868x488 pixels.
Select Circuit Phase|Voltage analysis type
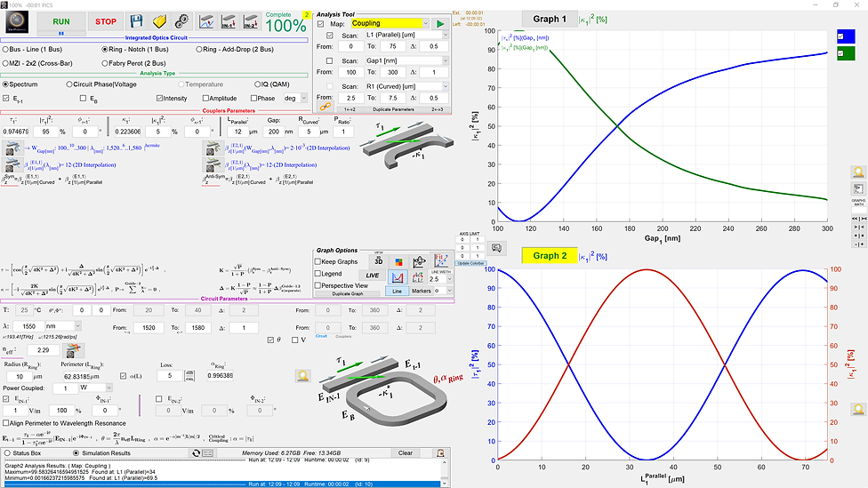(x=101, y=84)
